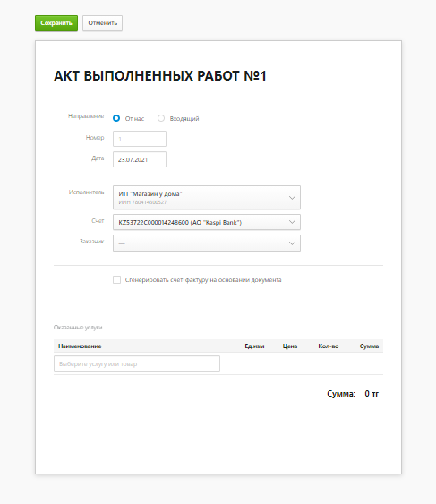
Task: Click the Ед.изм column header
Action: pos(254,346)
